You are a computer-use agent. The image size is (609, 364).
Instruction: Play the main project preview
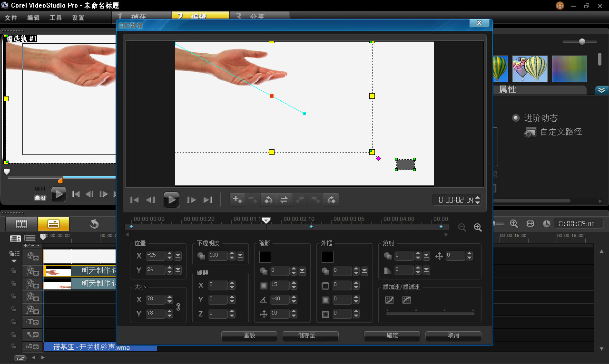(x=59, y=194)
